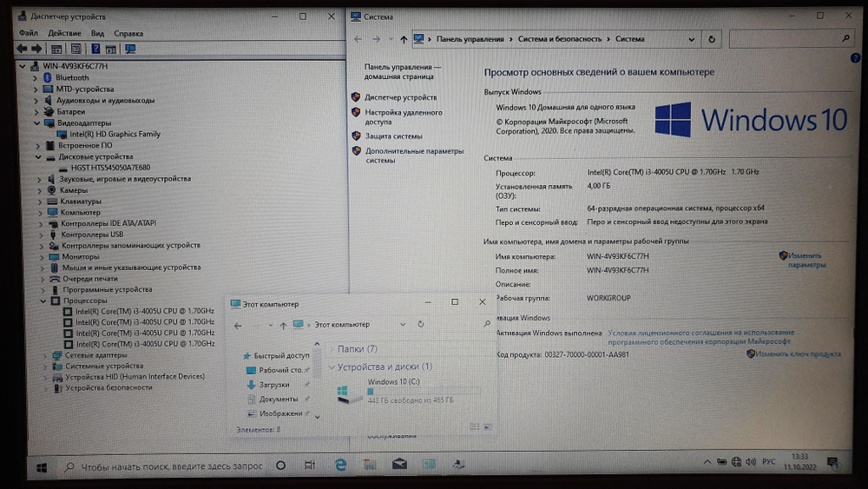Expand Аудиовходы и аудиовыходы node
This screenshot has height=489, width=868.
(36, 101)
